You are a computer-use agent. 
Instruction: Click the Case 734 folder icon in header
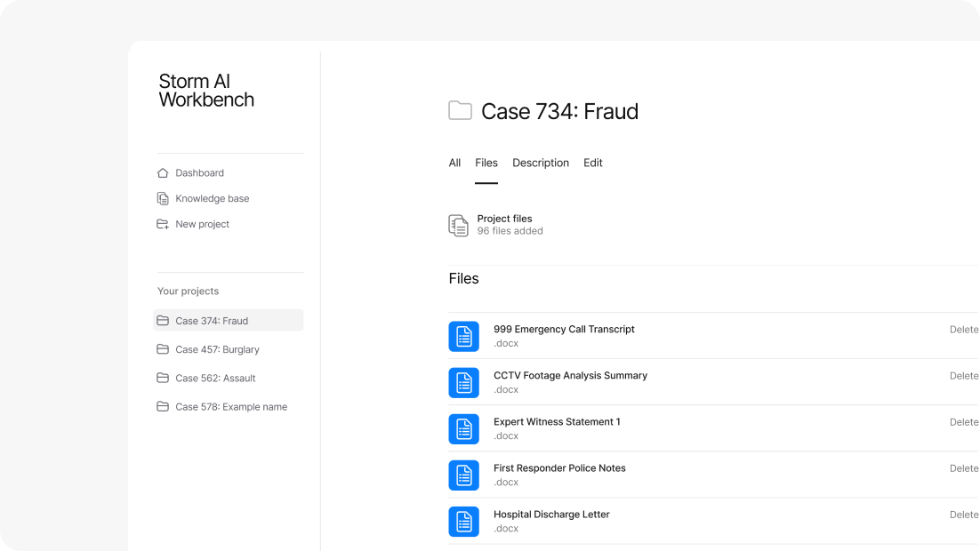[460, 111]
